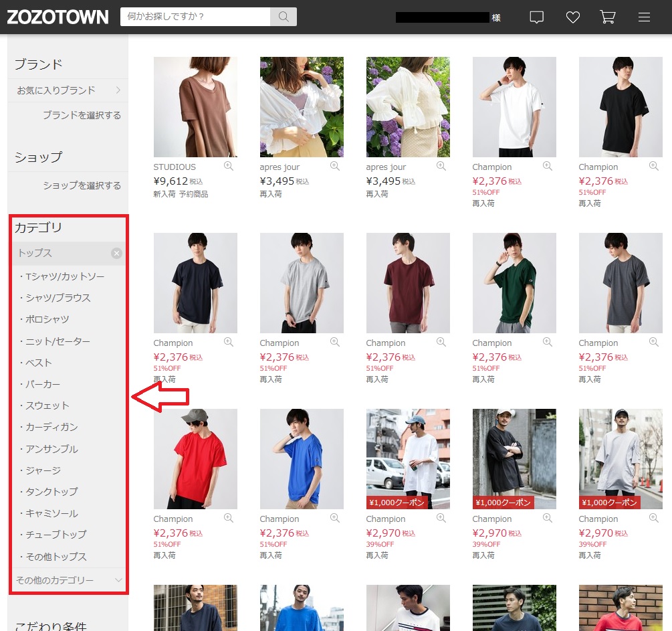Select キャミソール category
Viewport: 672px width, 631px height.
point(51,513)
